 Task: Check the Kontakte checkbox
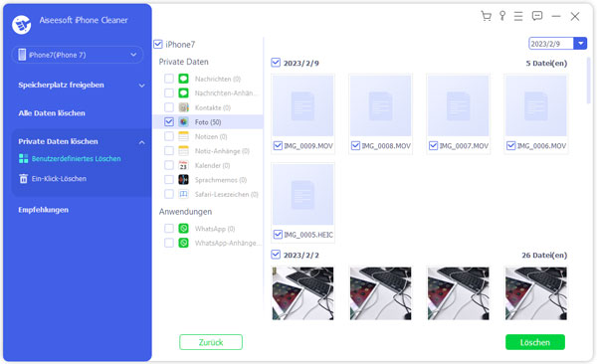[x=169, y=107]
